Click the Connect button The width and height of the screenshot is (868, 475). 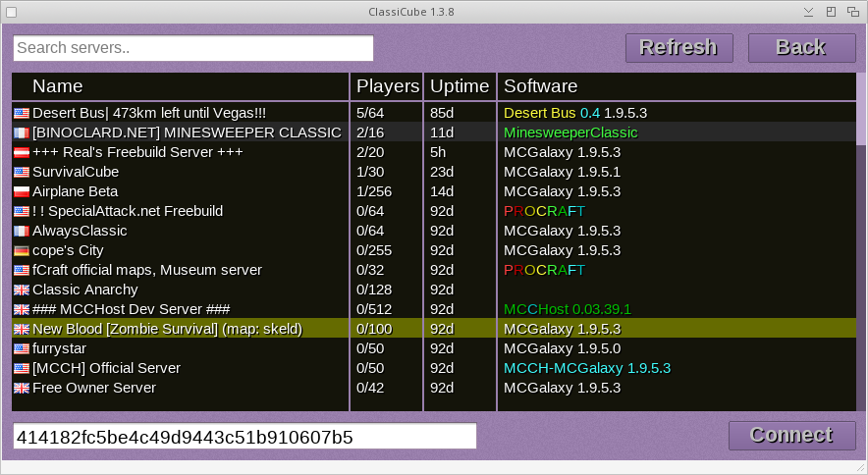coord(790,435)
